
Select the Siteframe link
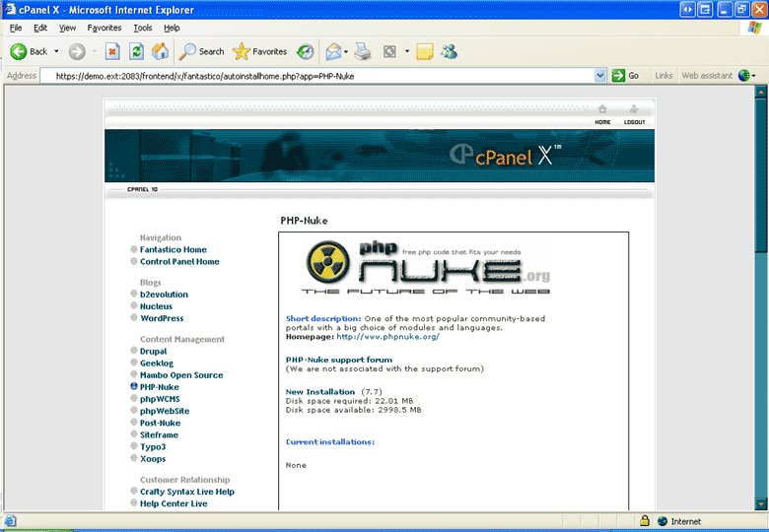[159, 435]
